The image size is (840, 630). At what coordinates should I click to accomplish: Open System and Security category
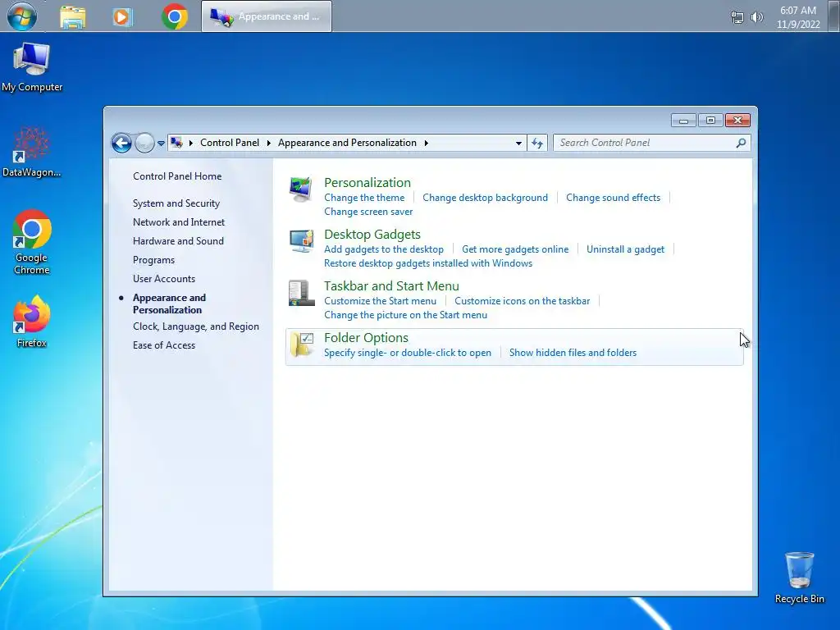point(176,203)
